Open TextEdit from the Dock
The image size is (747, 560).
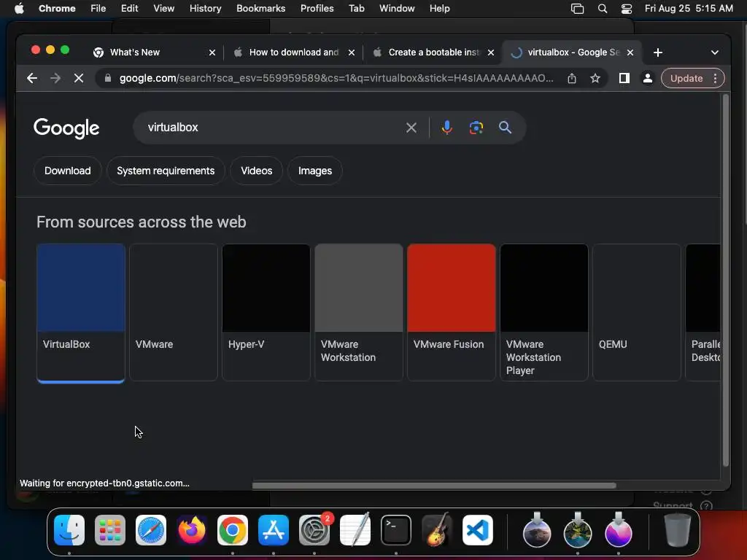(355, 530)
